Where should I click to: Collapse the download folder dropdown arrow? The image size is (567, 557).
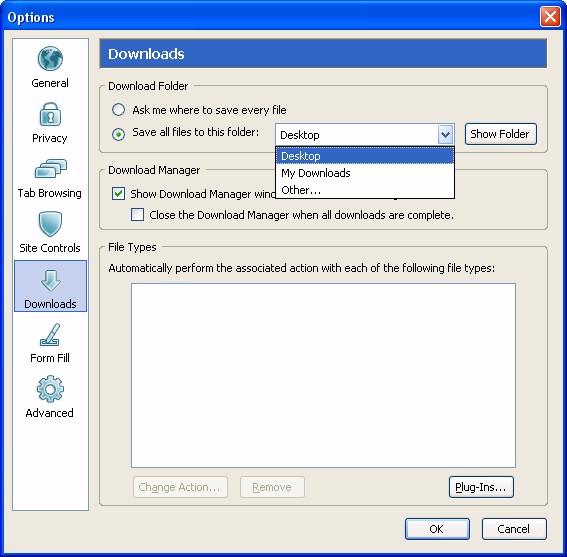coord(445,135)
